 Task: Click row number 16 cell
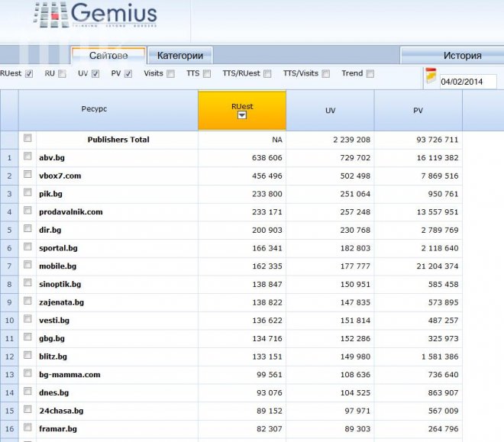point(9,429)
